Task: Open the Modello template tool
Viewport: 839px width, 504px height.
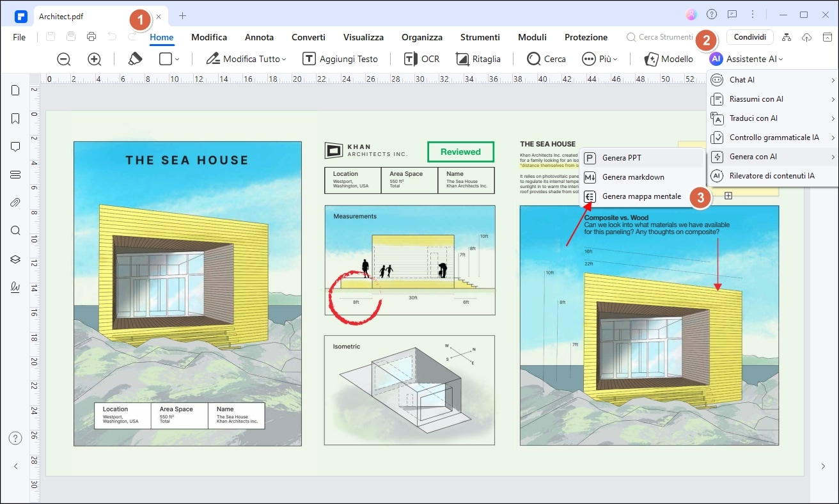Action: click(669, 59)
